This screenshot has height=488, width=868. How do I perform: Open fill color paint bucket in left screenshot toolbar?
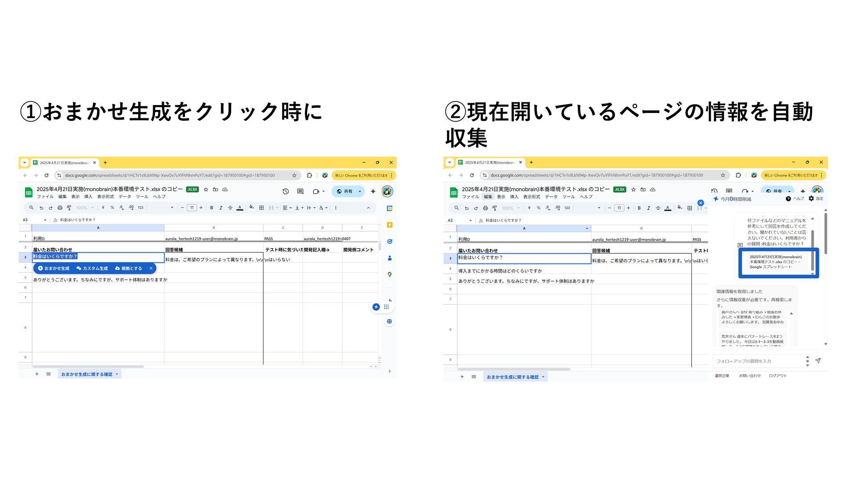point(251,207)
